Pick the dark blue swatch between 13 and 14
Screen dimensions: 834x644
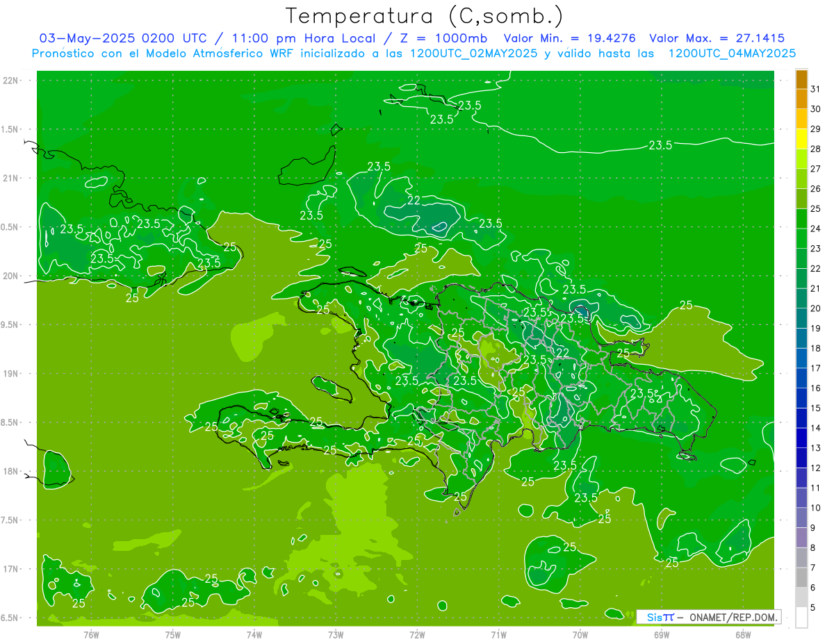[x=801, y=438]
